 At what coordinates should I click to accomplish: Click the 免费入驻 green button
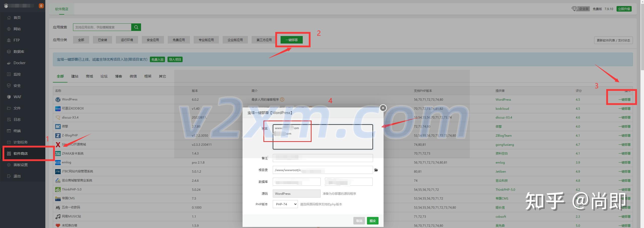pyautogui.click(x=157, y=59)
